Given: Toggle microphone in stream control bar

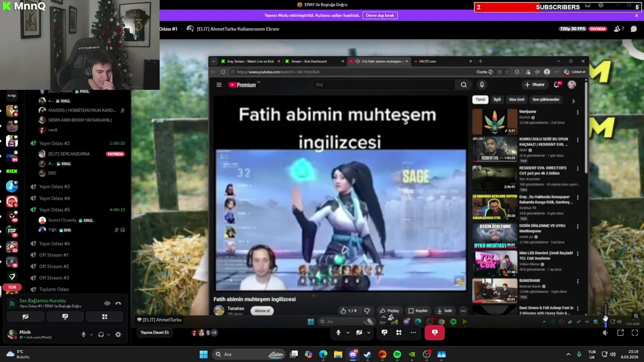Looking at the screenshot, I should pos(338,332).
